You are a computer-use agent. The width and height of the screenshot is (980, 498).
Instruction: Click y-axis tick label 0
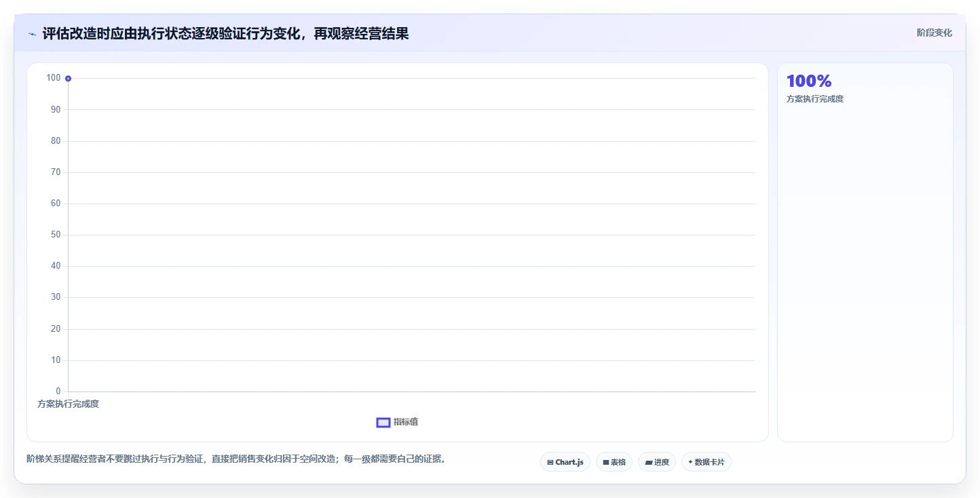(x=58, y=391)
